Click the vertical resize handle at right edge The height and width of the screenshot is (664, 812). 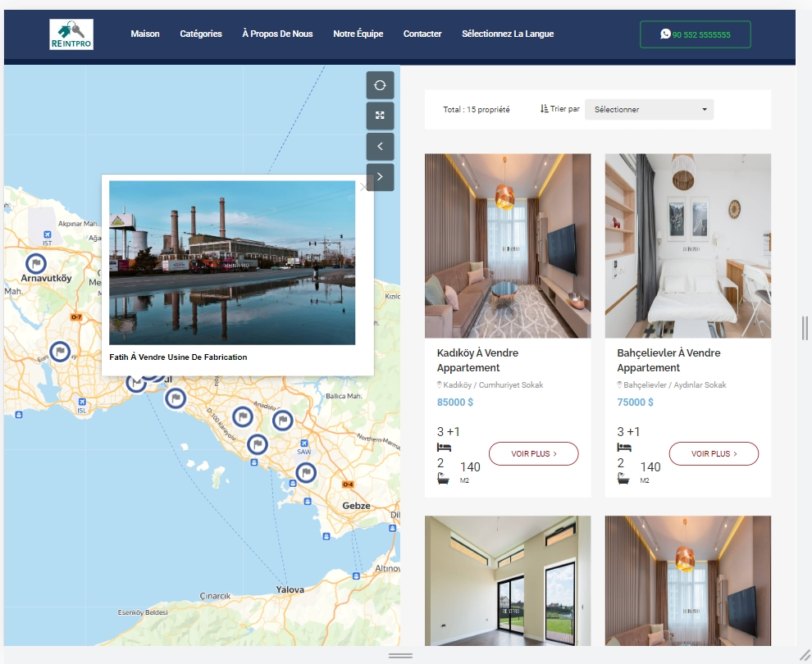pos(805,328)
